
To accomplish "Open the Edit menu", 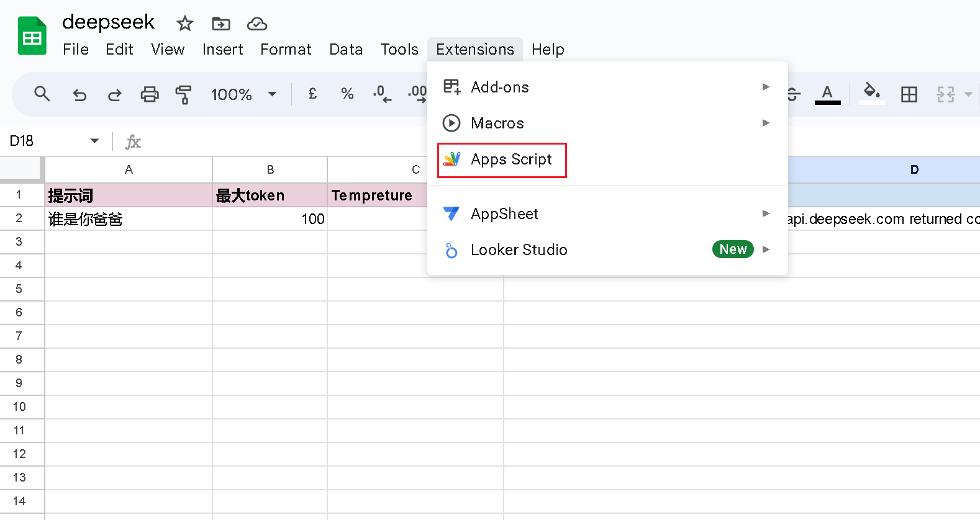I will (x=119, y=49).
